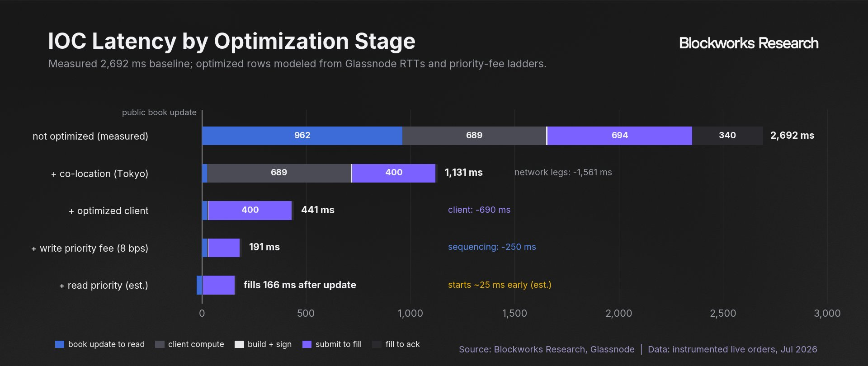Viewport: 868px width, 366px height.
Task: Click the blue 962 bar segment
Action: click(302, 136)
